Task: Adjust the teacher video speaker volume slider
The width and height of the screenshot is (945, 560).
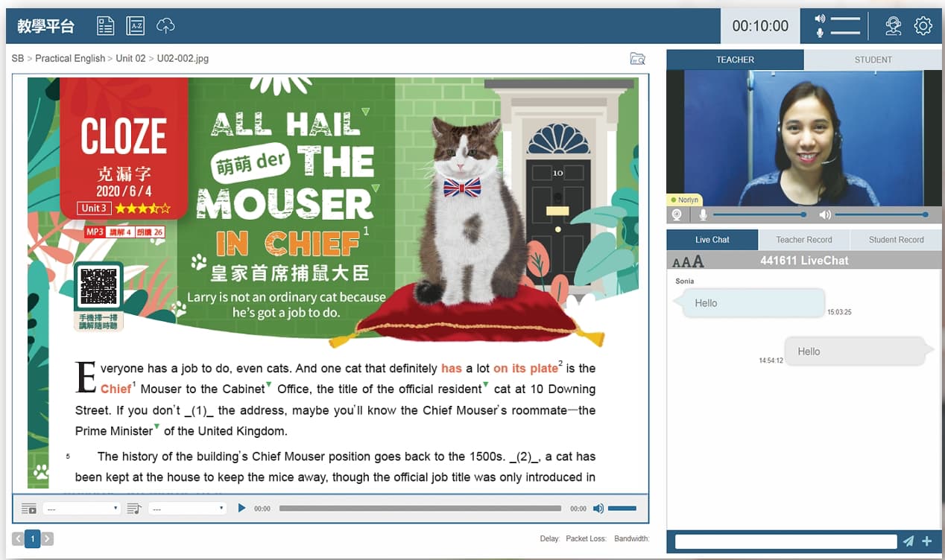Action: [x=882, y=215]
